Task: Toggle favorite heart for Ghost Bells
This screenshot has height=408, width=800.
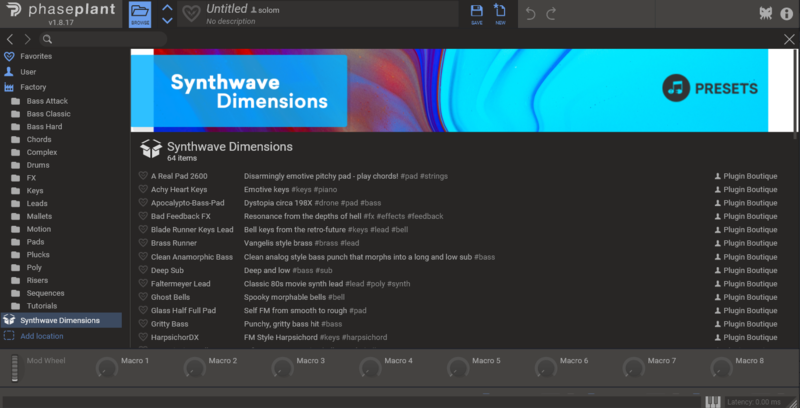Action: 144,297
